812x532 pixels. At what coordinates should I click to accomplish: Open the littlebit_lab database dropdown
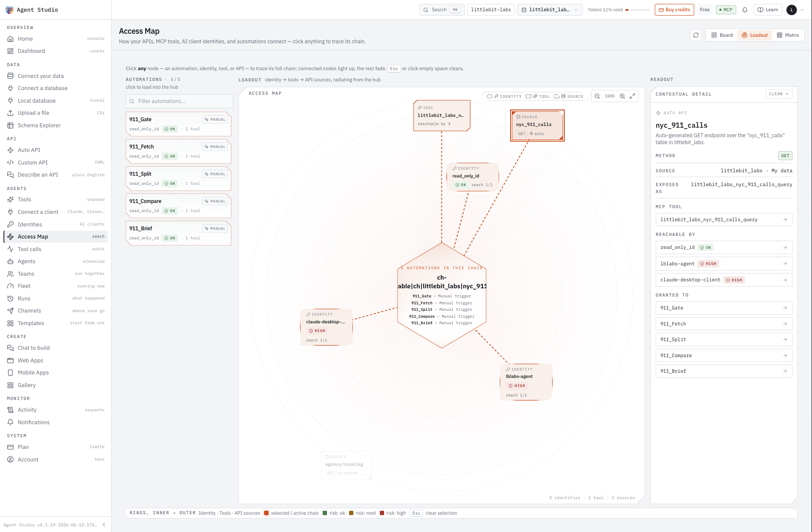550,10
